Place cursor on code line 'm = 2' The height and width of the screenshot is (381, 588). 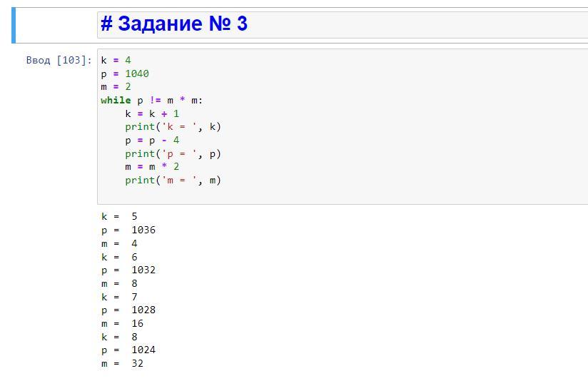pyautogui.click(x=116, y=86)
